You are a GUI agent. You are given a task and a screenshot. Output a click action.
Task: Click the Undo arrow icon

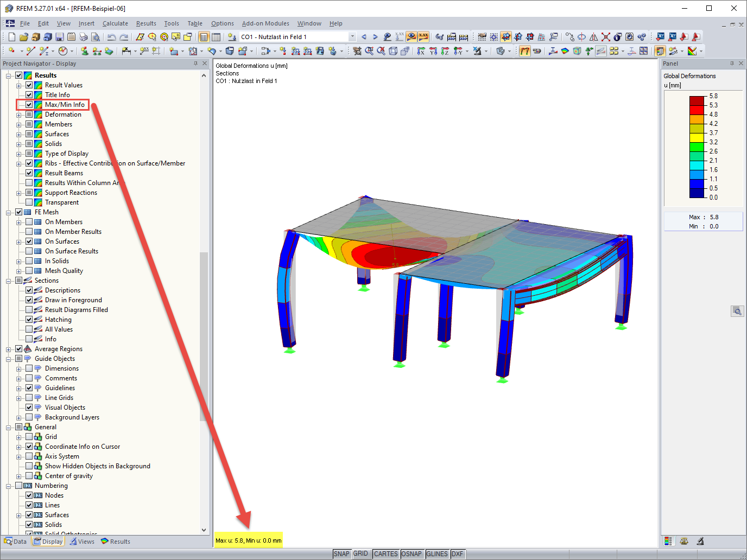coord(111,37)
